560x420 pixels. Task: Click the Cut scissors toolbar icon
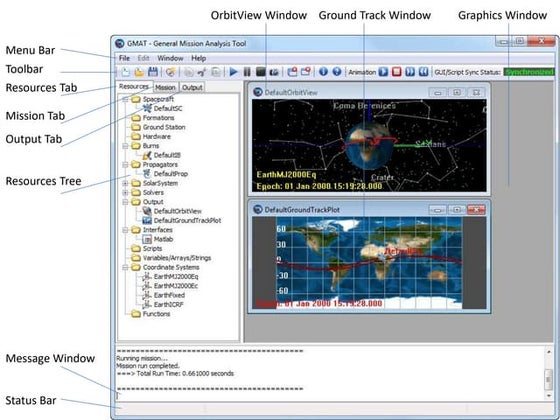pos(202,72)
